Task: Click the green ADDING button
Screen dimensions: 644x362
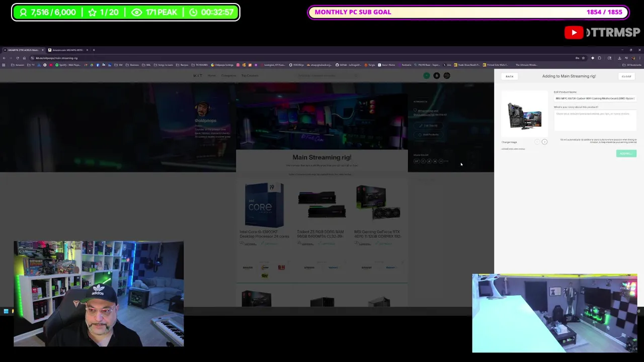Action: (626, 153)
